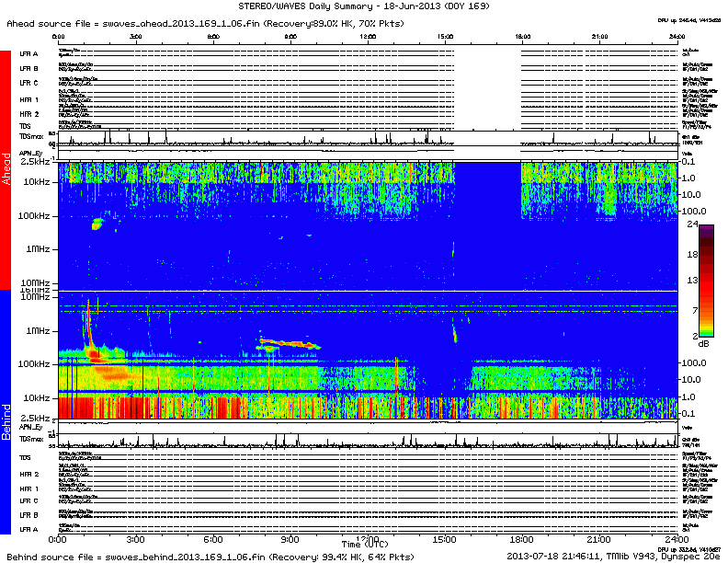Click the TDSmax label in the Ahead panel
Screen dimensions: 728x563
[28, 135]
